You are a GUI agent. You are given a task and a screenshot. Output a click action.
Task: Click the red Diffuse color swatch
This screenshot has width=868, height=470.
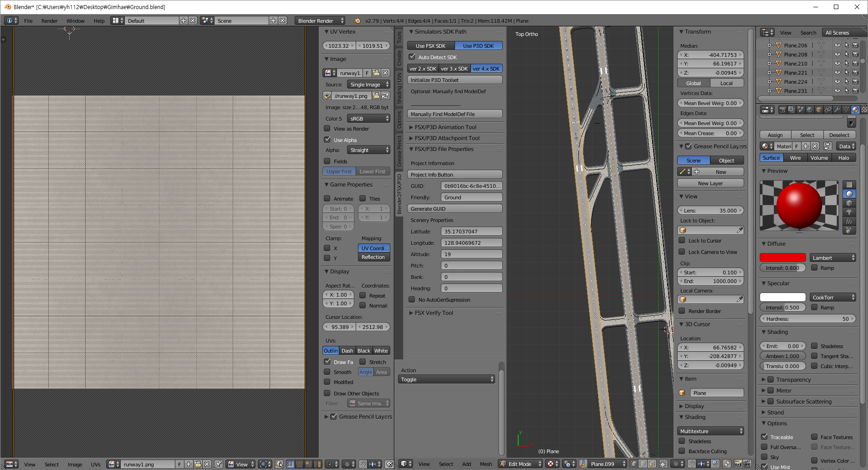(x=782, y=258)
